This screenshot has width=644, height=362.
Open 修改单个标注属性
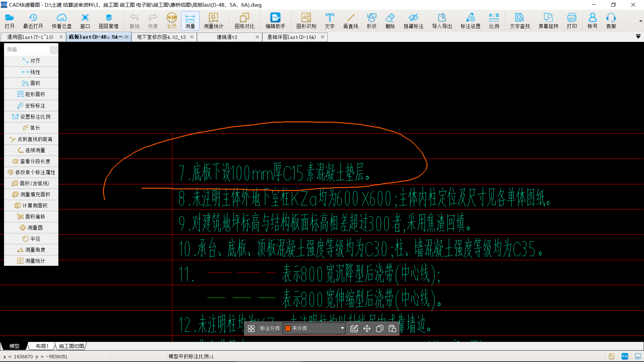coord(31,172)
